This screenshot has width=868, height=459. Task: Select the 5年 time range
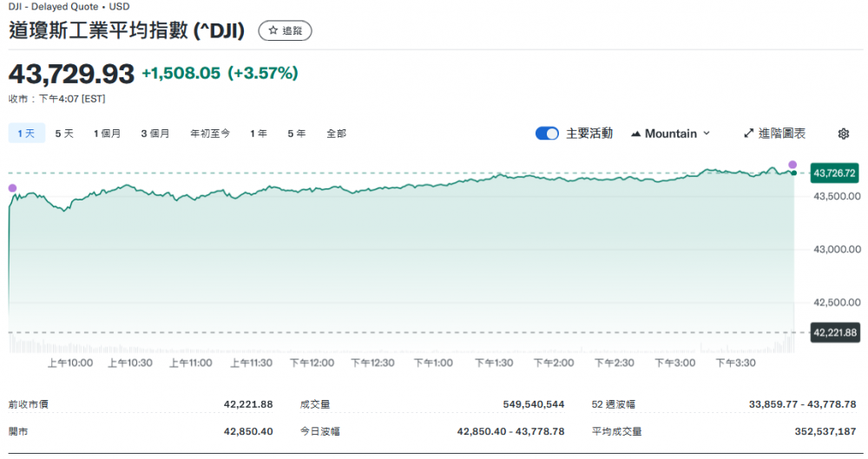click(297, 134)
